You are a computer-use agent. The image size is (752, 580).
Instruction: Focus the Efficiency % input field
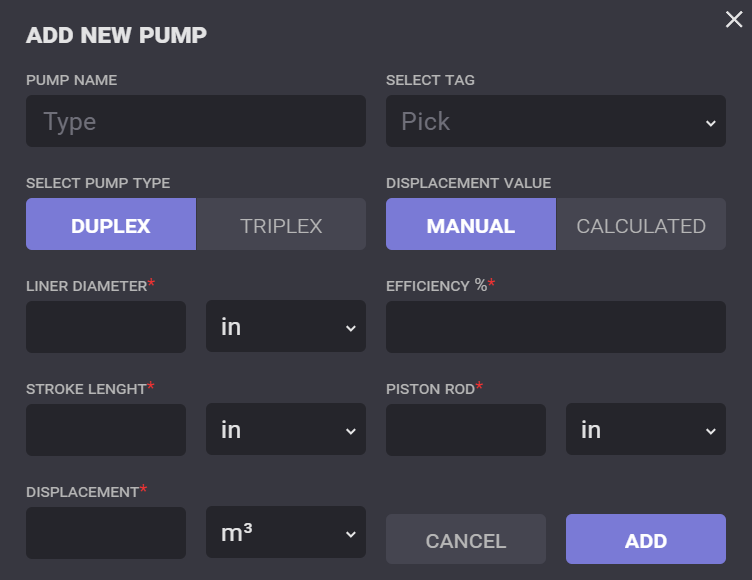click(x=555, y=327)
